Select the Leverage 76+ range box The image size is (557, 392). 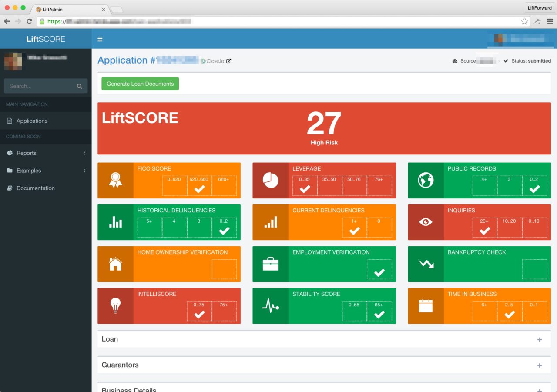pyautogui.click(x=379, y=186)
